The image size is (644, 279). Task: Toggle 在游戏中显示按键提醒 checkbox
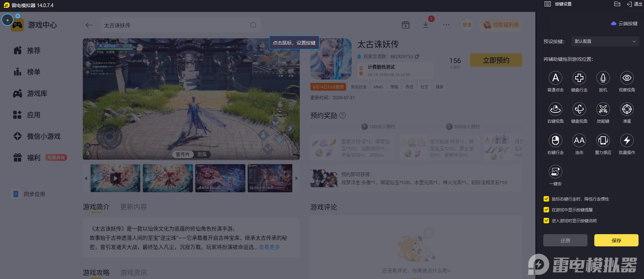point(546,210)
